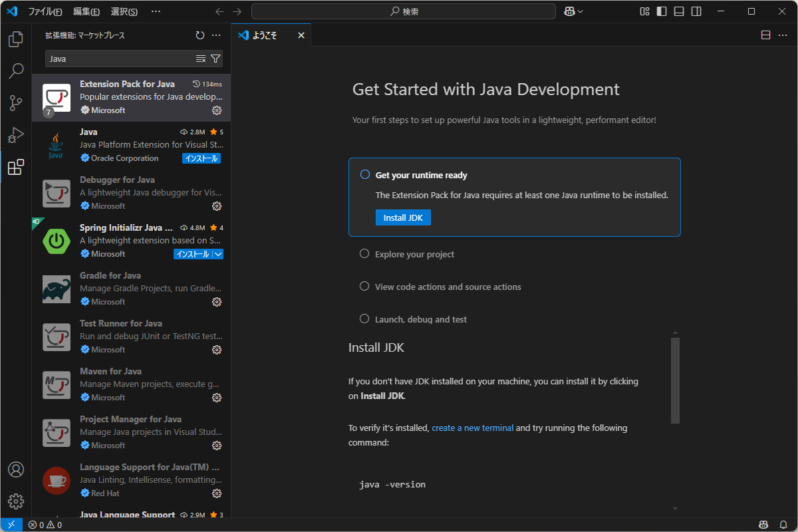Image resolution: width=798 pixels, height=532 pixels.
Task: Refresh the extensions marketplace list
Action: coord(199,35)
